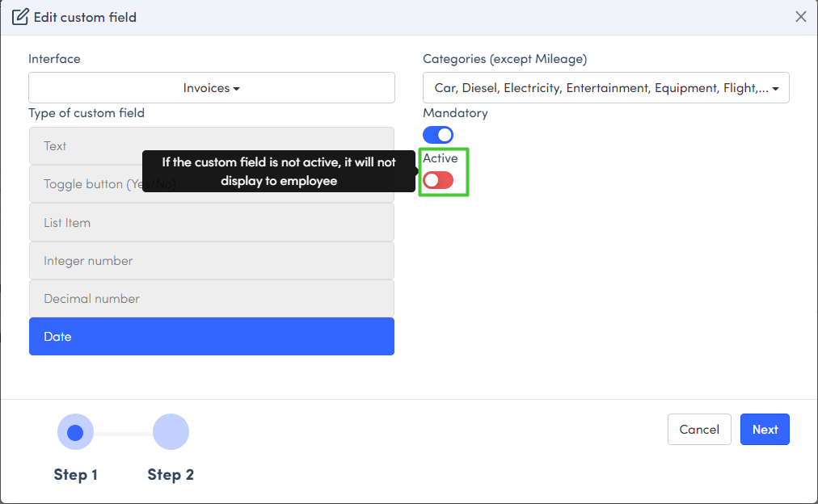Click the black tooltip about inactive fields

coord(278,171)
